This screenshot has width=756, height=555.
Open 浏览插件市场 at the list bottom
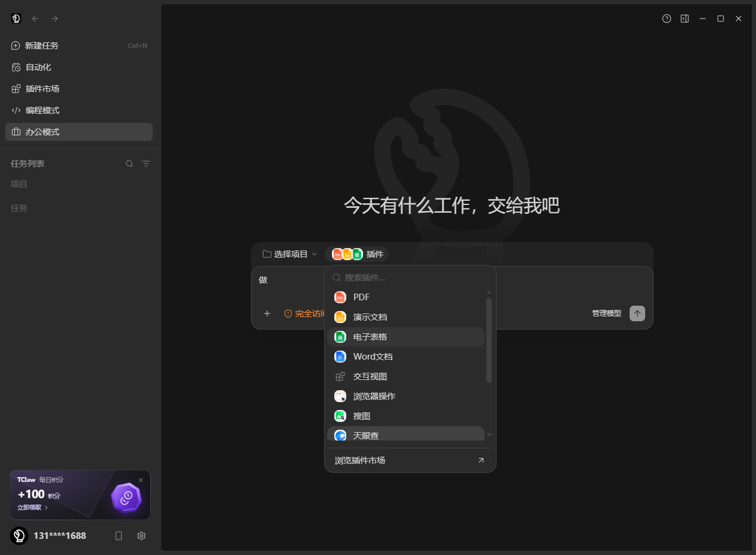(410, 460)
